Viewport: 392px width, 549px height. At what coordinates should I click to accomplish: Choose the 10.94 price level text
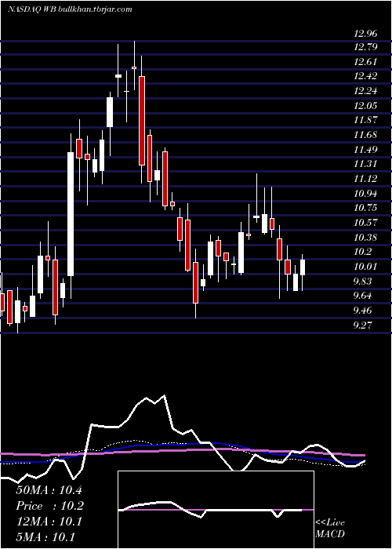(365, 193)
